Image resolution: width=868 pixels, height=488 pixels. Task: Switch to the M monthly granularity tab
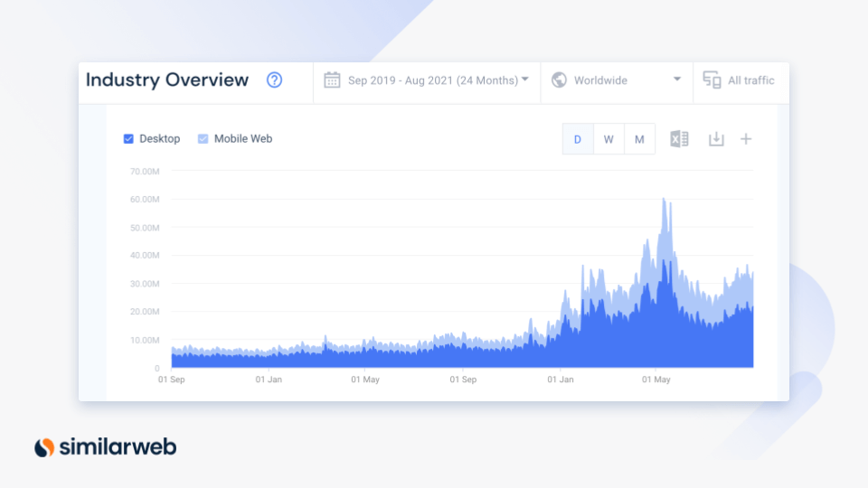(x=639, y=139)
